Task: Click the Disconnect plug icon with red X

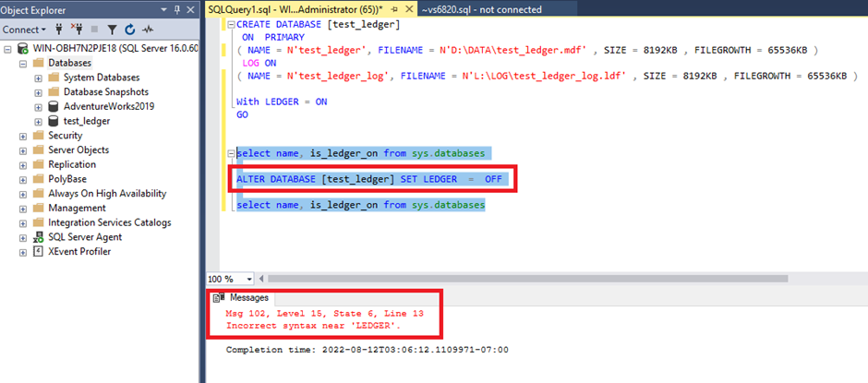Action: [x=78, y=30]
